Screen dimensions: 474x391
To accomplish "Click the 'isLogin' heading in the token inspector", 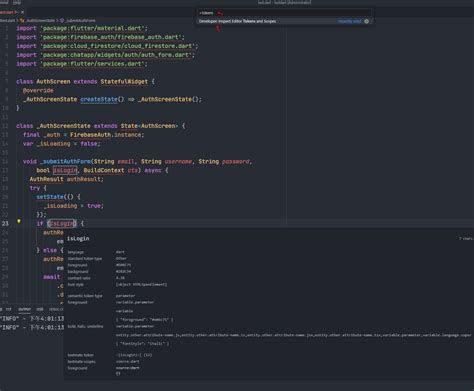I will point(78,239).
